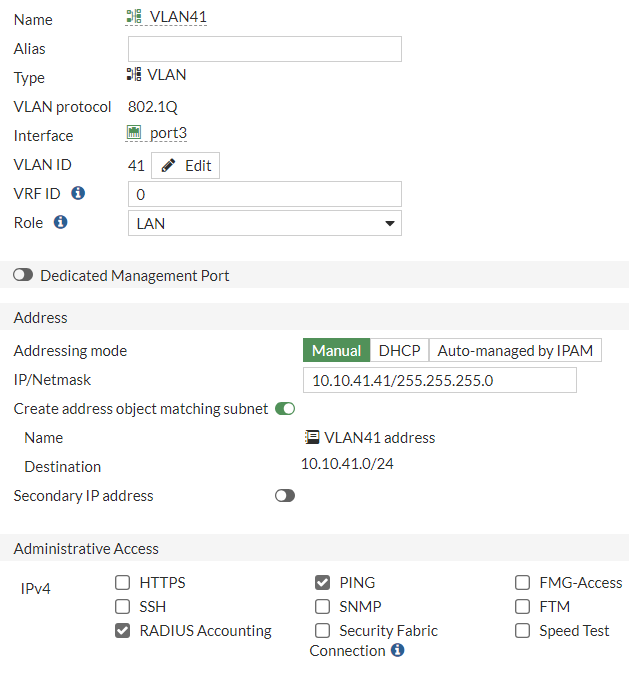
Task: Disable Create address object matching subnet
Action: tap(285, 408)
